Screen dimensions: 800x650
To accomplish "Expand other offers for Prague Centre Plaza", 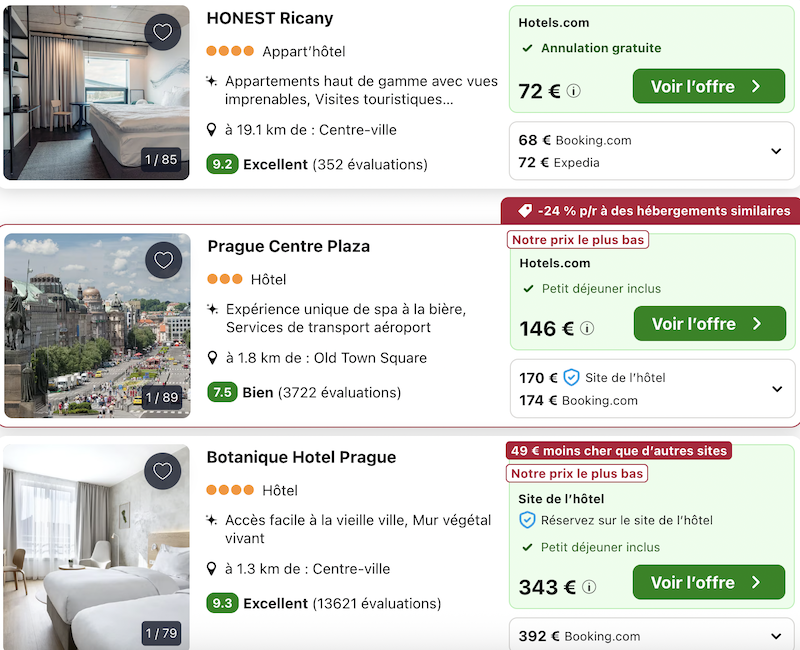I will (x=776, y=389).
